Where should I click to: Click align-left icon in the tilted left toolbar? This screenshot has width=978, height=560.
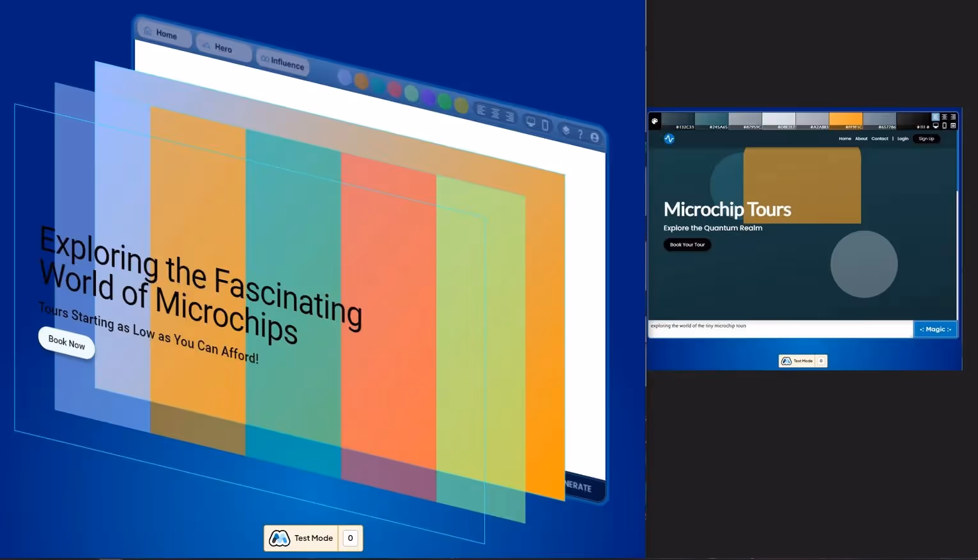(481, 110)
